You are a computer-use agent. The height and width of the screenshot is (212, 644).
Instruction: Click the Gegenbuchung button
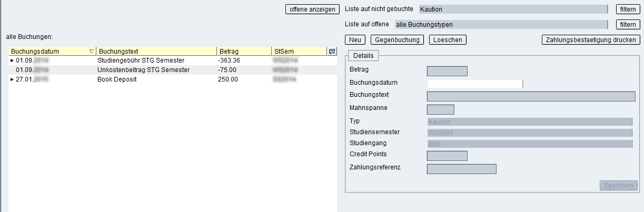397,40
